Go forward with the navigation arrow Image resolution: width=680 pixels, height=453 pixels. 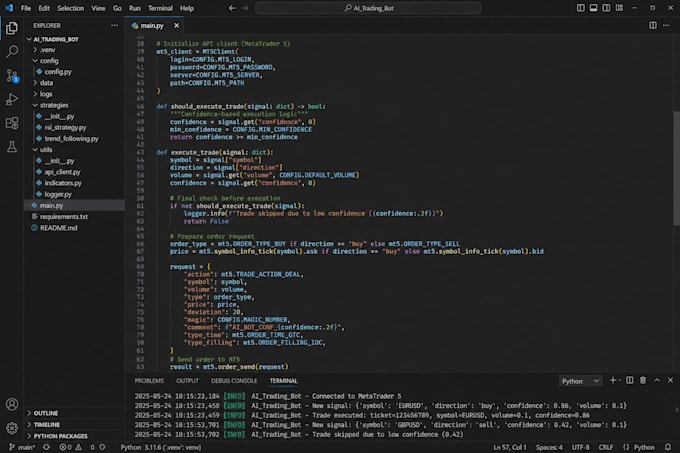pos(245,8)
